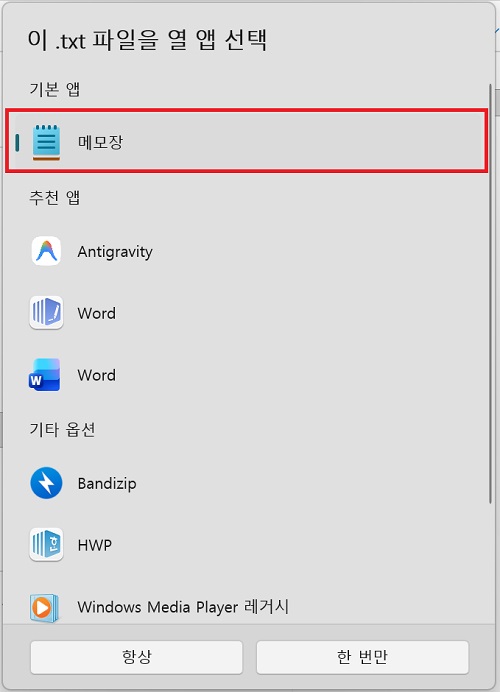This screenshot has width=500, height=692.
Task: Select the 메모장 label text
Action: pos(100,142)
